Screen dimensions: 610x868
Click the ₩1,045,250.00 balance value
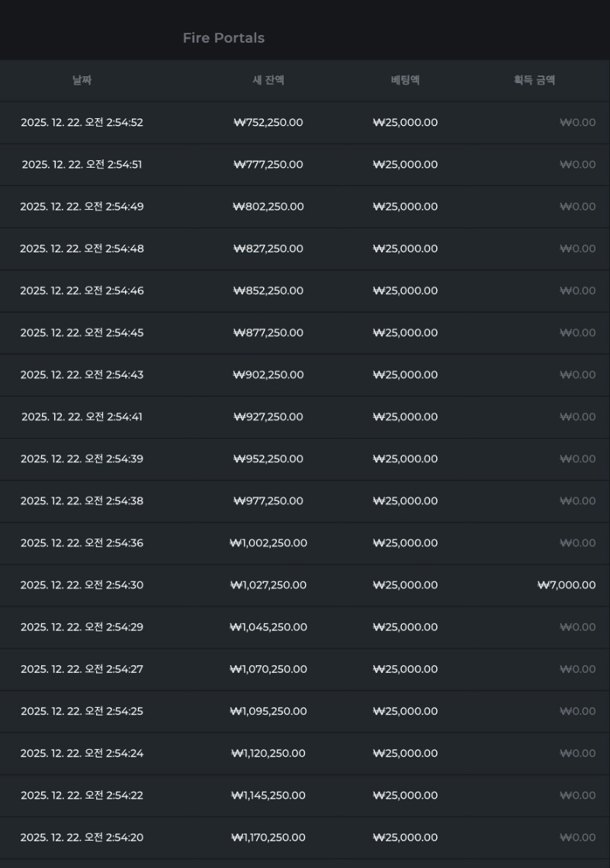coord(268,627)
